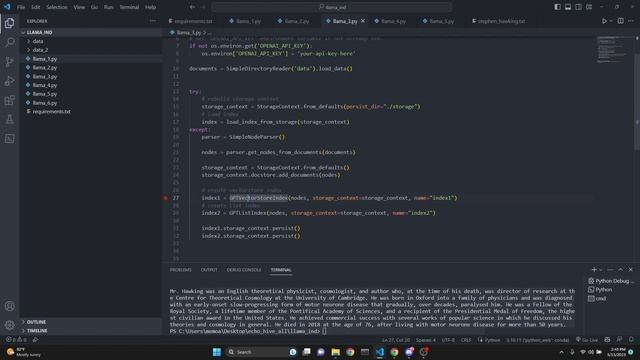Click the Run Python File play icon
This screenshot has width=640, height=360.
click(604, 21)
